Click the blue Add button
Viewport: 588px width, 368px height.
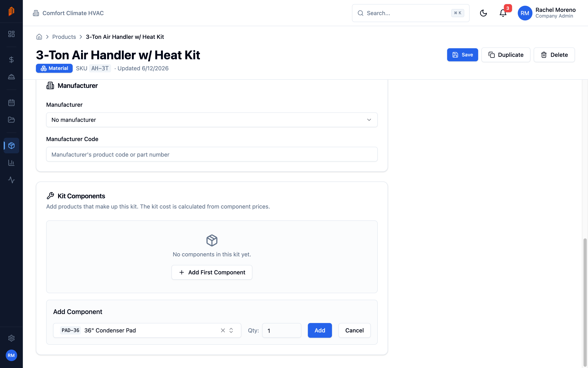(320, 330)
